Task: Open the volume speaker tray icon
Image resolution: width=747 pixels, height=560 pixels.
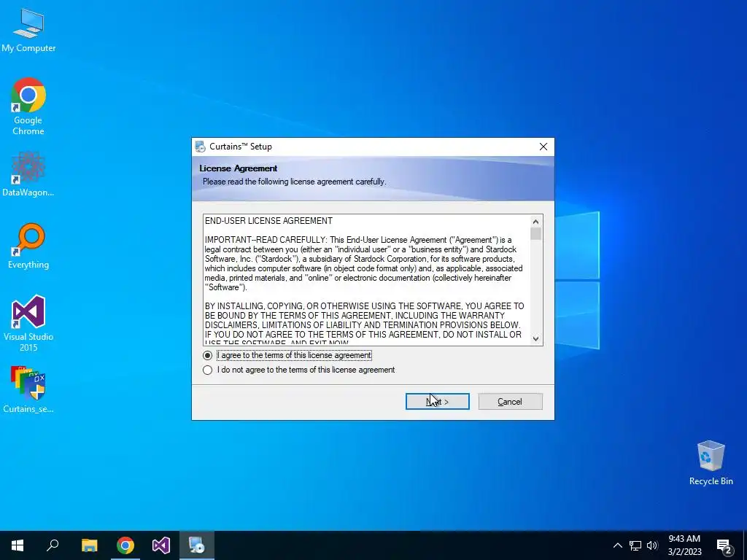Action: pos(652,545)
